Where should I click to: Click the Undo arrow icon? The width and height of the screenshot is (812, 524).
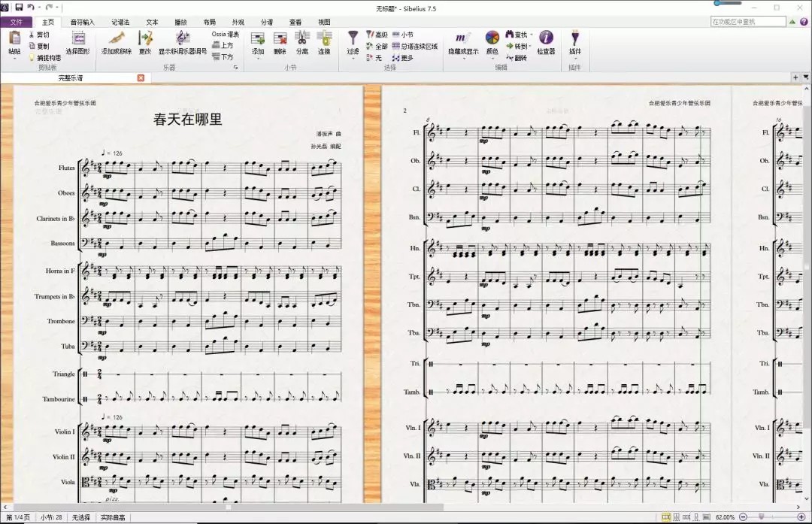(x=31, y=8)
